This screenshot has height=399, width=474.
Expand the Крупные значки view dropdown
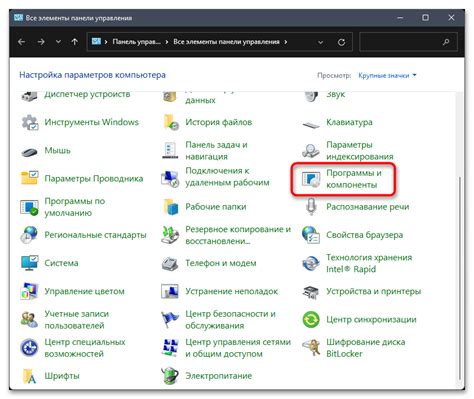[387, 75]
